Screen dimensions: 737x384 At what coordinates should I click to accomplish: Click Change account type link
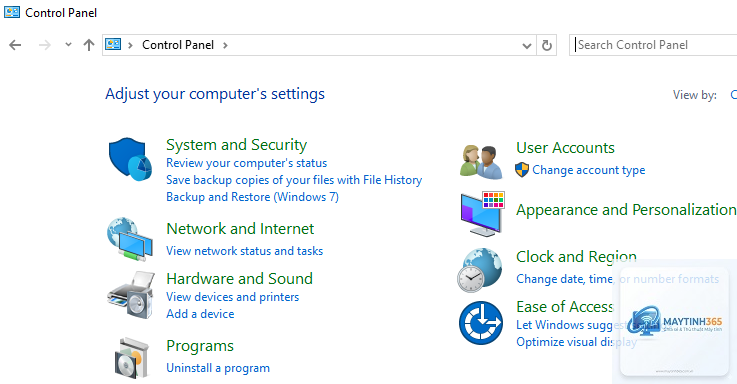tap(588, 170)
